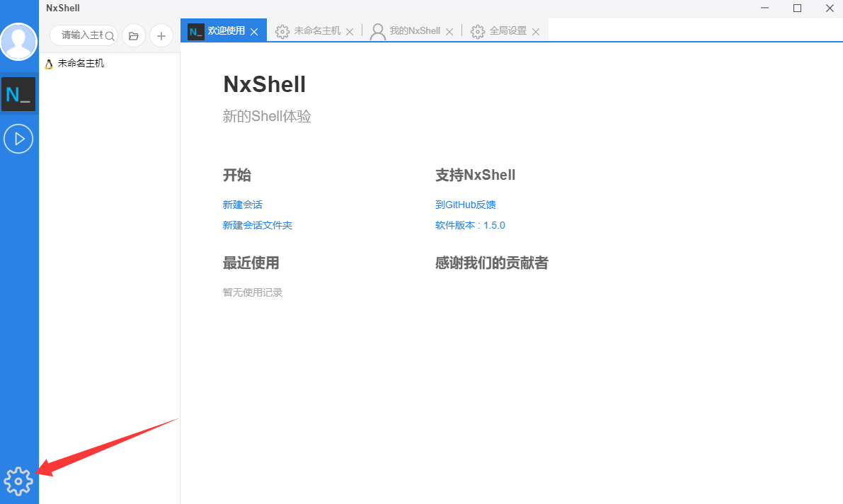Open the 到GitHub反馈 link
The width and height of the screenshot is (843, 504).
[466, 205]
